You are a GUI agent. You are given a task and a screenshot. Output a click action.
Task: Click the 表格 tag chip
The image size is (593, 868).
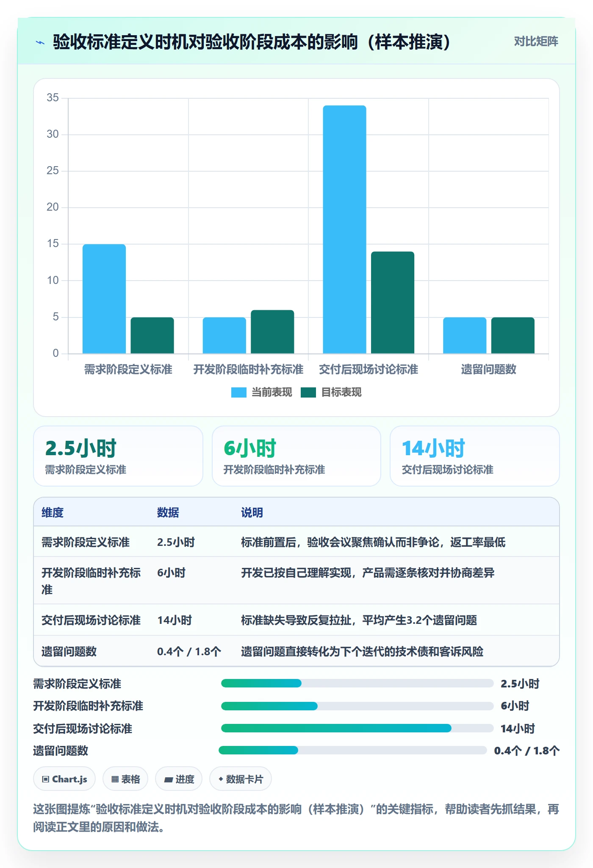pyautogui.click(x=125, y=779)
